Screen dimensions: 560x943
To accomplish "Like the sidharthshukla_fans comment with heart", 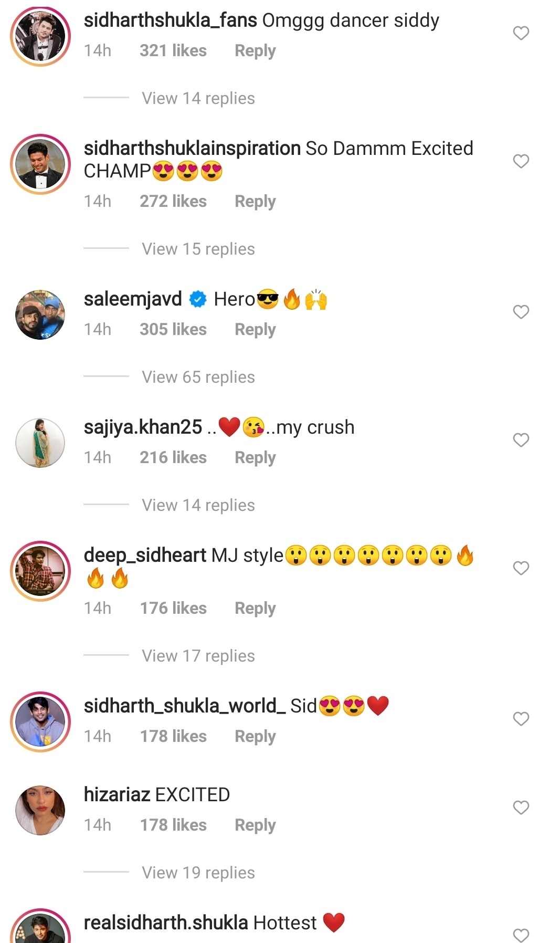I will click(521, 33).
